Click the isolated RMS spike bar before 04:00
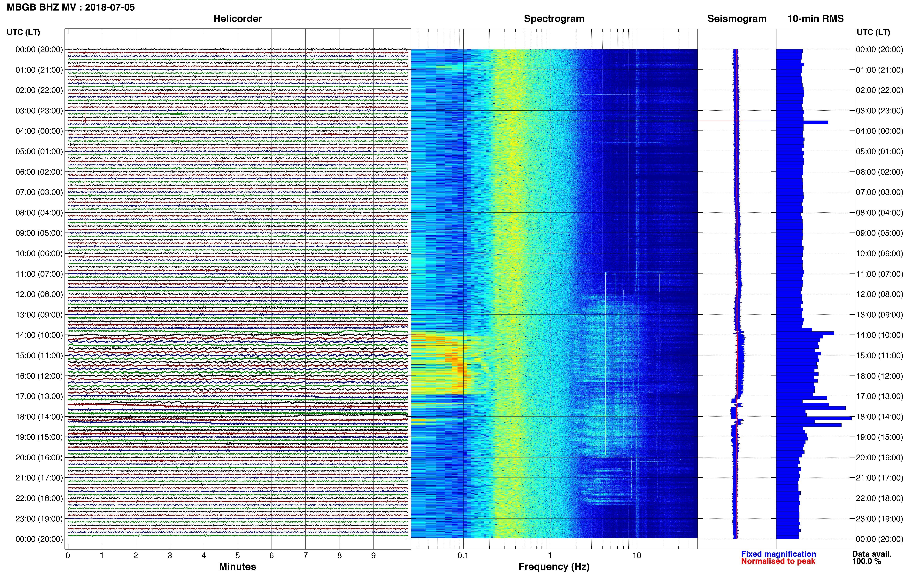The image size is (924, 578). point(802,122)
